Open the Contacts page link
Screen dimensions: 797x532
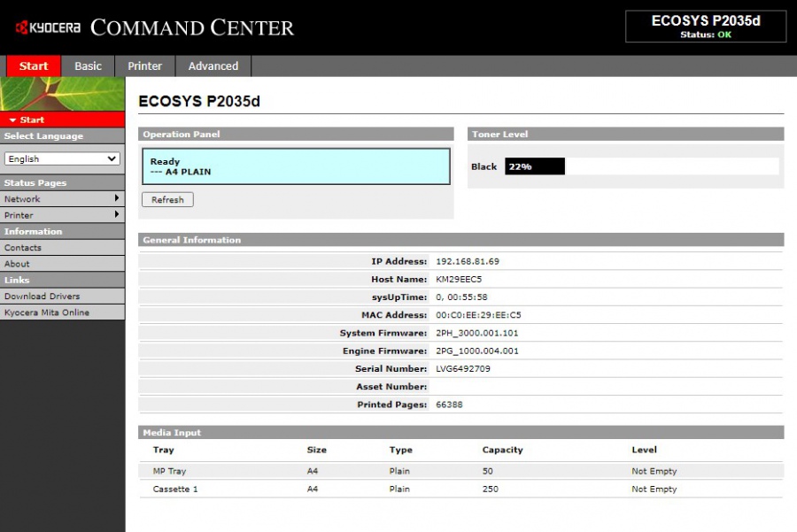[x=23, y=248]
